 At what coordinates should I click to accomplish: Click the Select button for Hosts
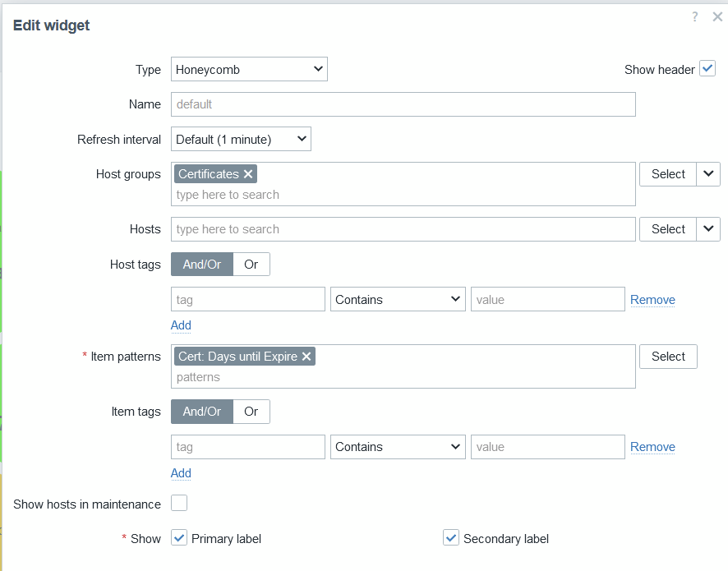click(x=667, y=229)
